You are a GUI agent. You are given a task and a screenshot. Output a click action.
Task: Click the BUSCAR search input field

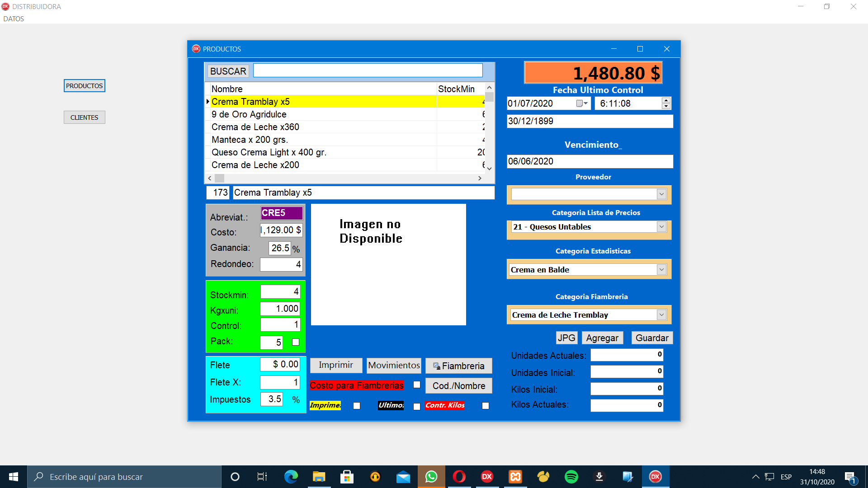(368, 70)
